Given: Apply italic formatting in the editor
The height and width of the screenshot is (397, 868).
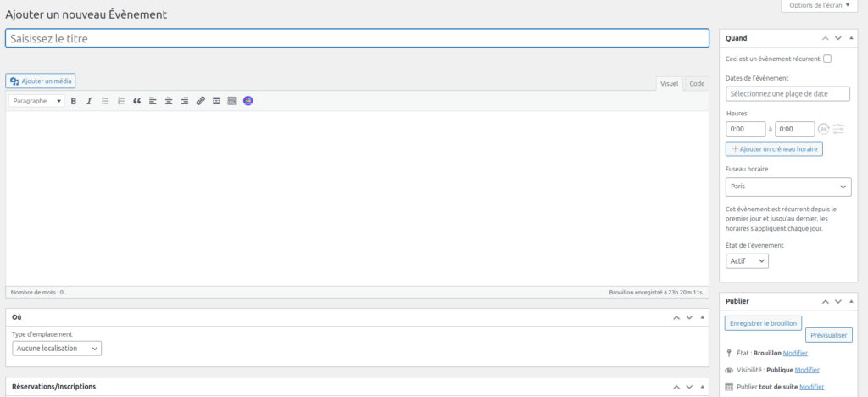Looking at the screenshot, I should [x=89, y=101].
